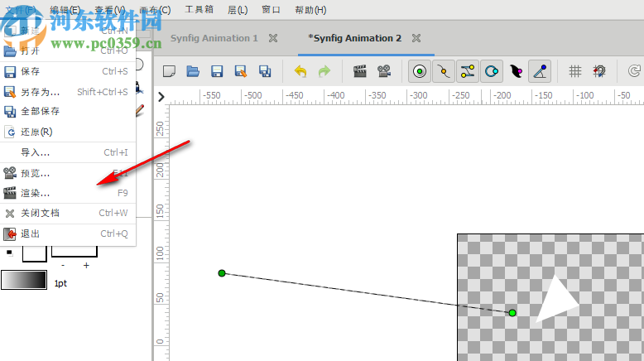The width and height of the screenshot is (644, 361).
Task: Choose 关闭文档 menu entry
Action: coord(68,213)
